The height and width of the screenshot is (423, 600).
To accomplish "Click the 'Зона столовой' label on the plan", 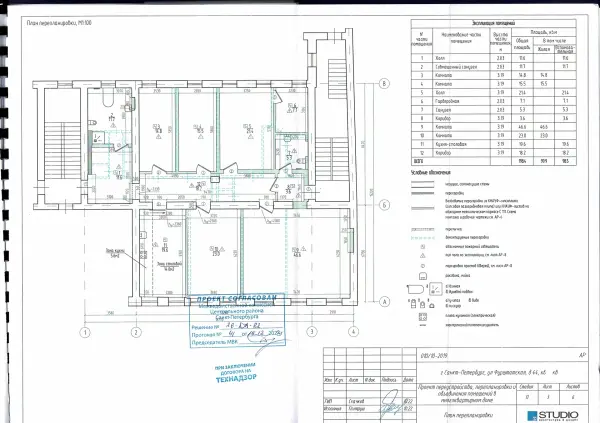I will click(x=170, y=266).
